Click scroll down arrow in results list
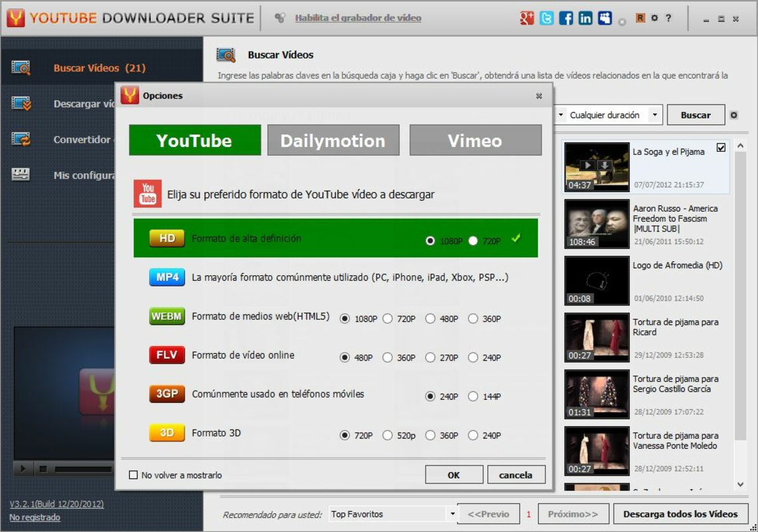Viewport: 758px width, 532px height. pos(740,484)
